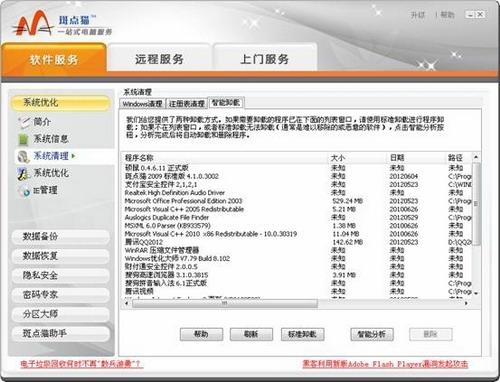Click the greyed 删除 button
500x382 pixels.
(431, 334)
